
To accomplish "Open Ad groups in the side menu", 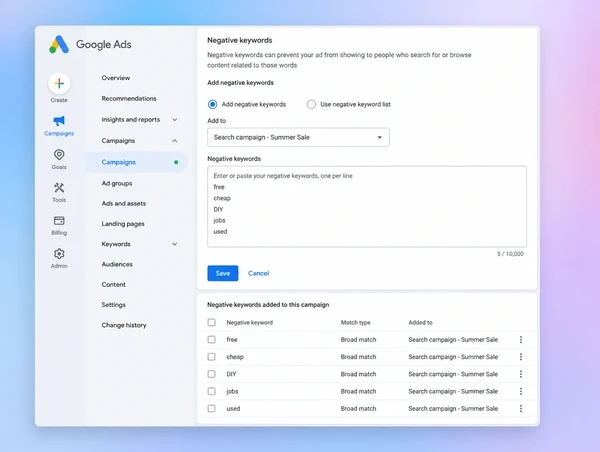I will pos(117,183).
